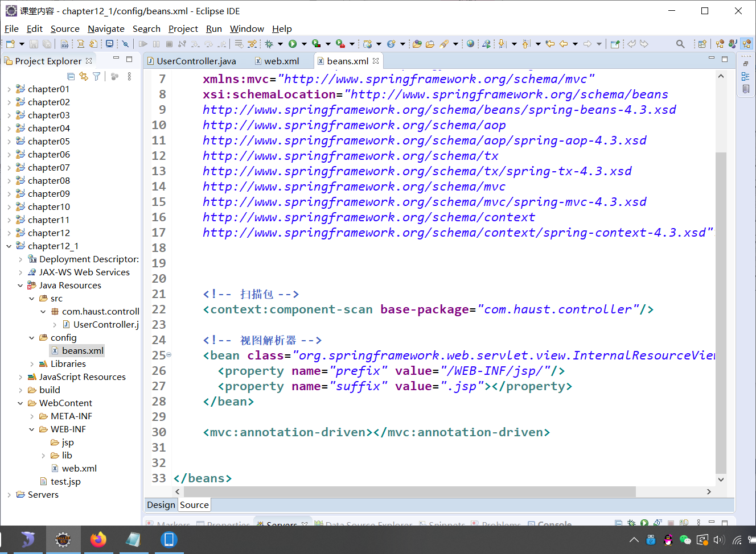This screenshot has width=756, height=554.
Task: Switch to the Java EE perspective icon
Action: [746, 44]
